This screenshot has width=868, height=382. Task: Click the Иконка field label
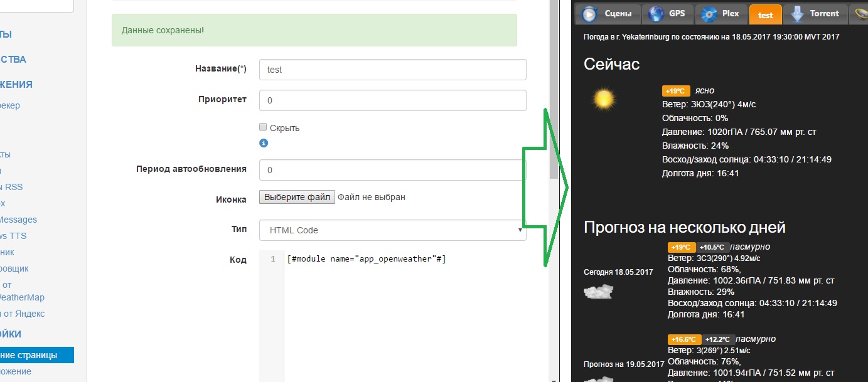pyautogui.click(x=231, y=199)
